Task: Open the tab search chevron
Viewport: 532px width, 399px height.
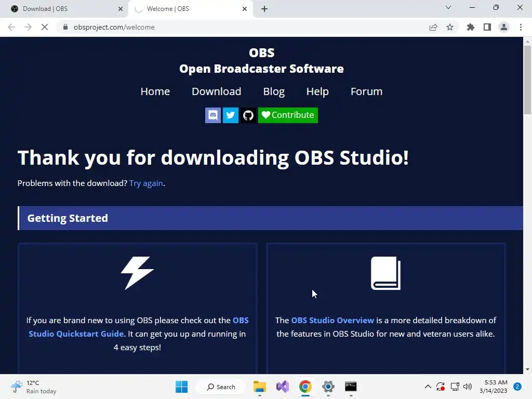Action: (x=448, y=7)
